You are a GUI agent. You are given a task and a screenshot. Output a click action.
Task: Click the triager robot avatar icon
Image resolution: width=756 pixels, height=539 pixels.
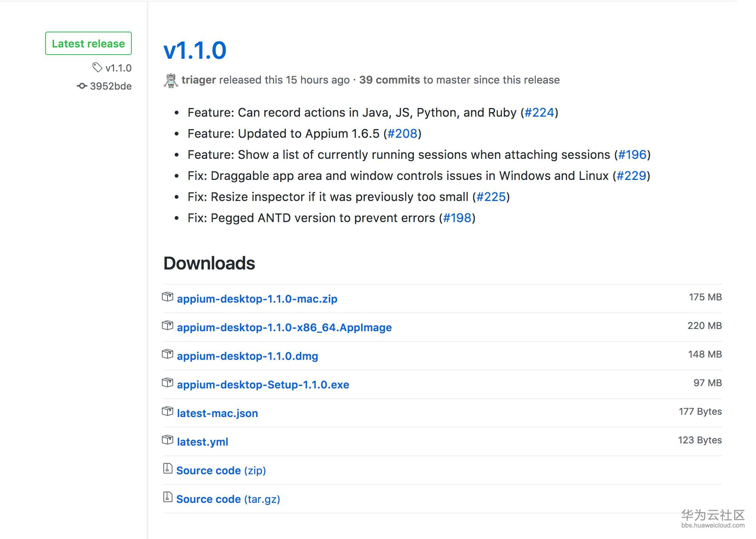click(x=171, y=80)
